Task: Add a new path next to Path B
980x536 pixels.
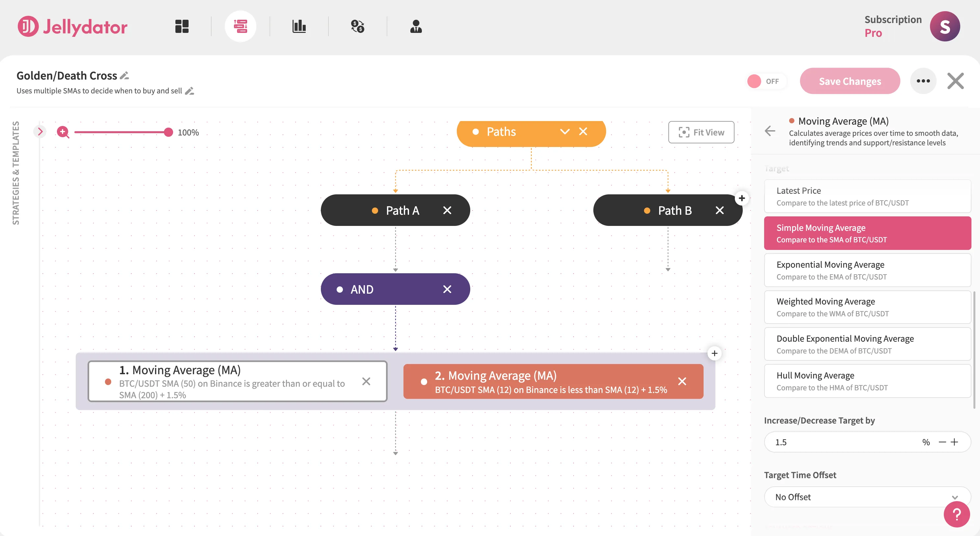Action: tap(741, 198)
